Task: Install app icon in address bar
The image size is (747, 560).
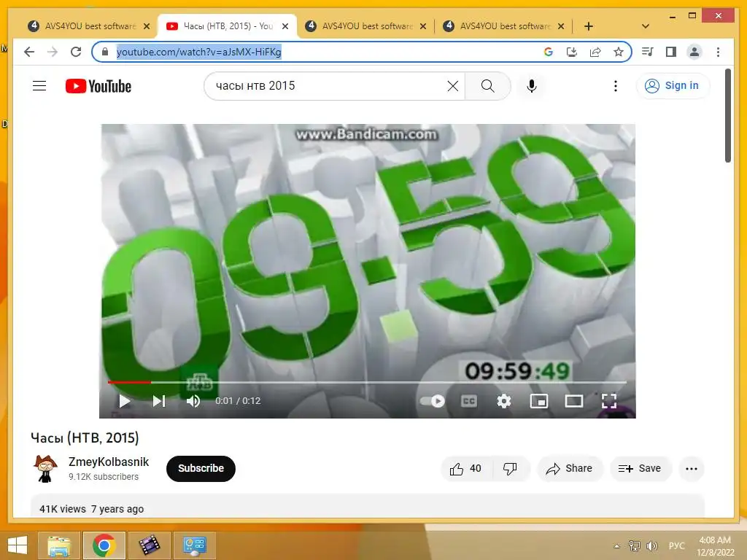Action: 572,52
